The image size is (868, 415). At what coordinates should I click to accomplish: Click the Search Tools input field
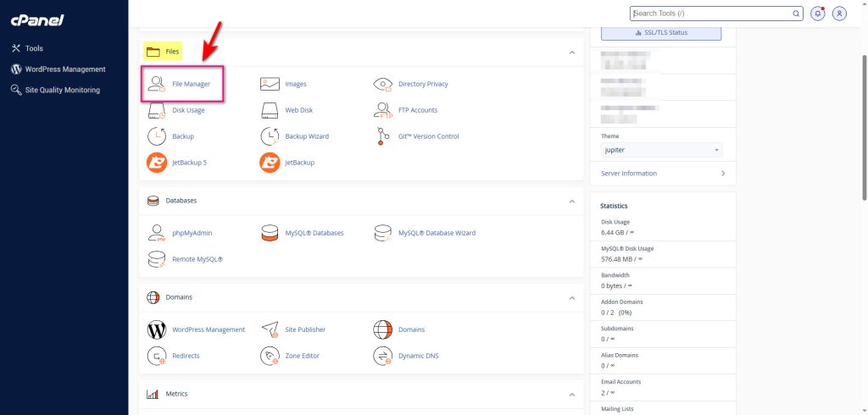click(710, 14)
